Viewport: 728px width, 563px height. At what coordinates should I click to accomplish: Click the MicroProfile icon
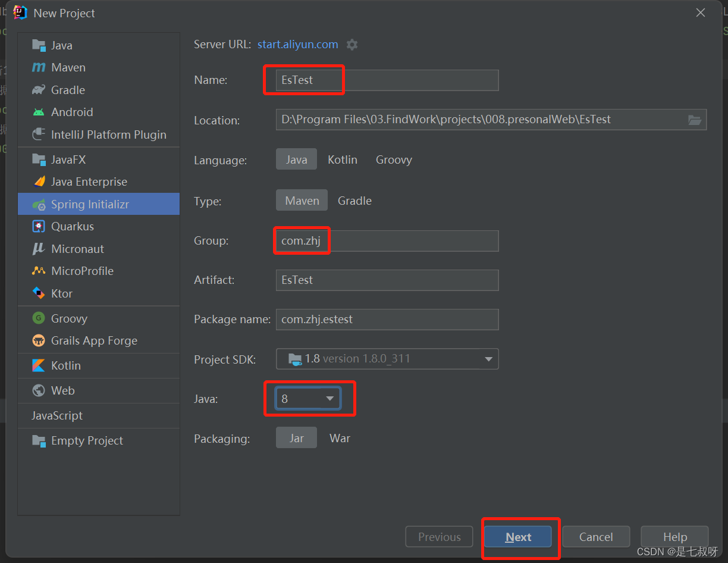[39, 271]
